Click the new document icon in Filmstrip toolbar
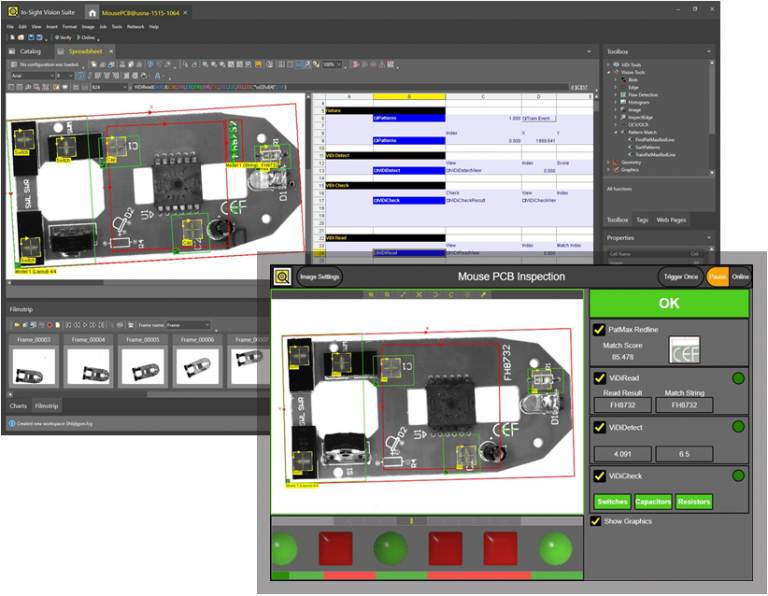The height and width of the screenshot is (596, 768). (x=58, y=325)
